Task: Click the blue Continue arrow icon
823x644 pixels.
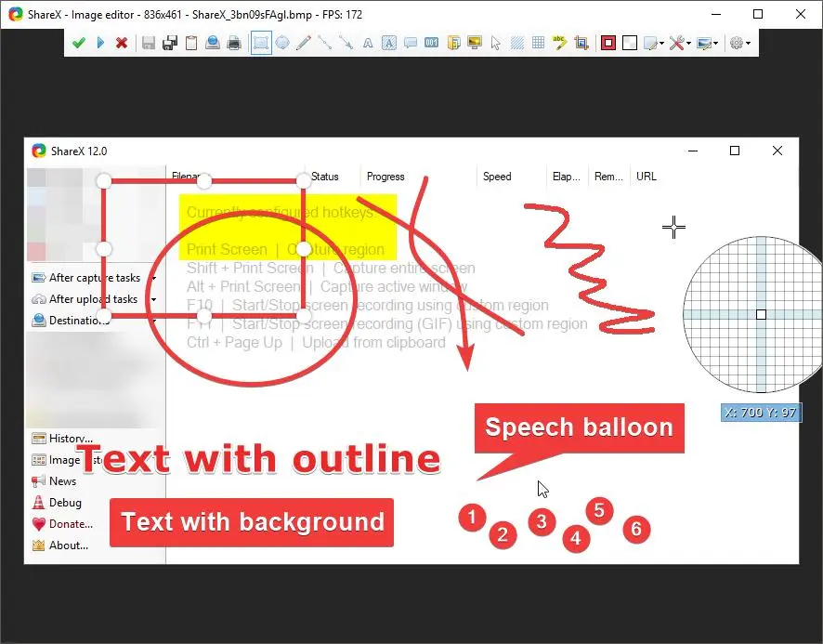Action: click(100, 43)
